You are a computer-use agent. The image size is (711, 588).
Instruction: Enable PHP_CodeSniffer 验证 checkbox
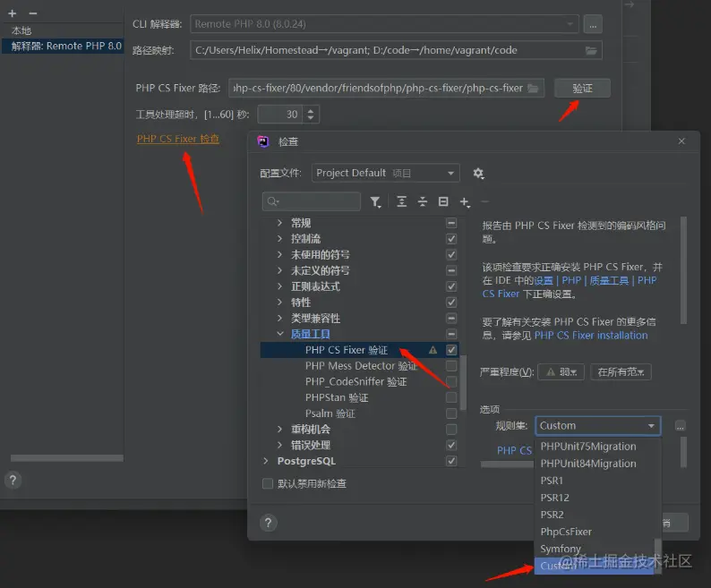pos(451,382)
